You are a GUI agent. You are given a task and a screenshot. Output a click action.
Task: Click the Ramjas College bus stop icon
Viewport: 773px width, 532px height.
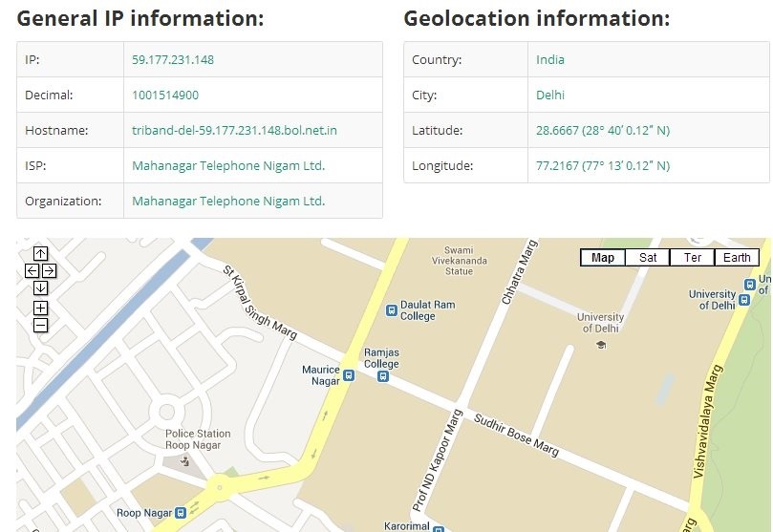tap(382, 376)
